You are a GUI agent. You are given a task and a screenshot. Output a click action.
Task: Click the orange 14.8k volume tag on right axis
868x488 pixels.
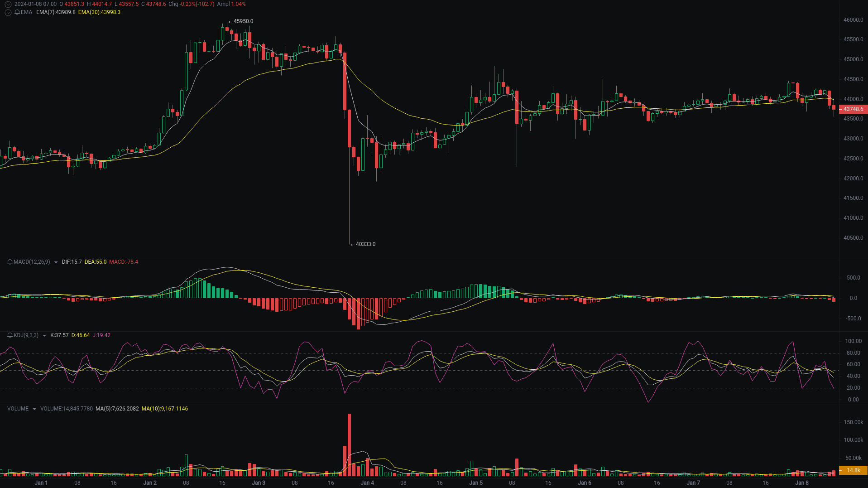853,470
